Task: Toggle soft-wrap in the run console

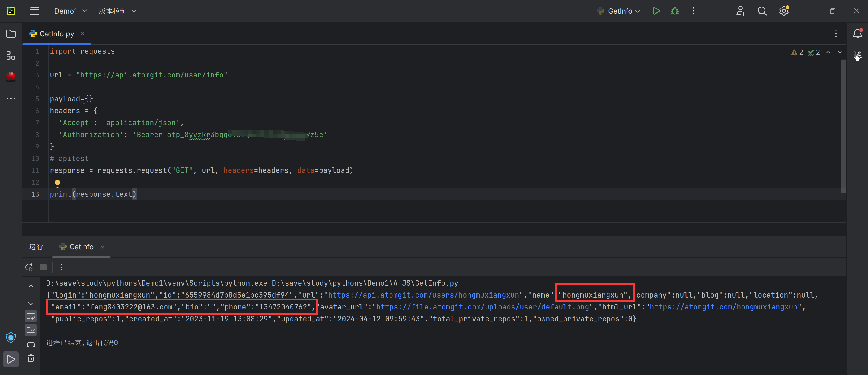Action: click(x=31, y=316)
